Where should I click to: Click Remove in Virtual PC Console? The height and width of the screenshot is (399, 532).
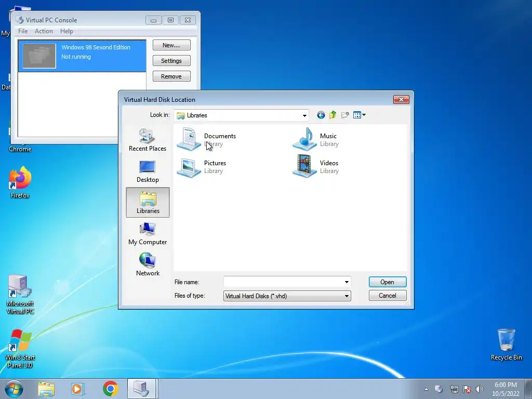pyautogui.click(x=171, y=76)
